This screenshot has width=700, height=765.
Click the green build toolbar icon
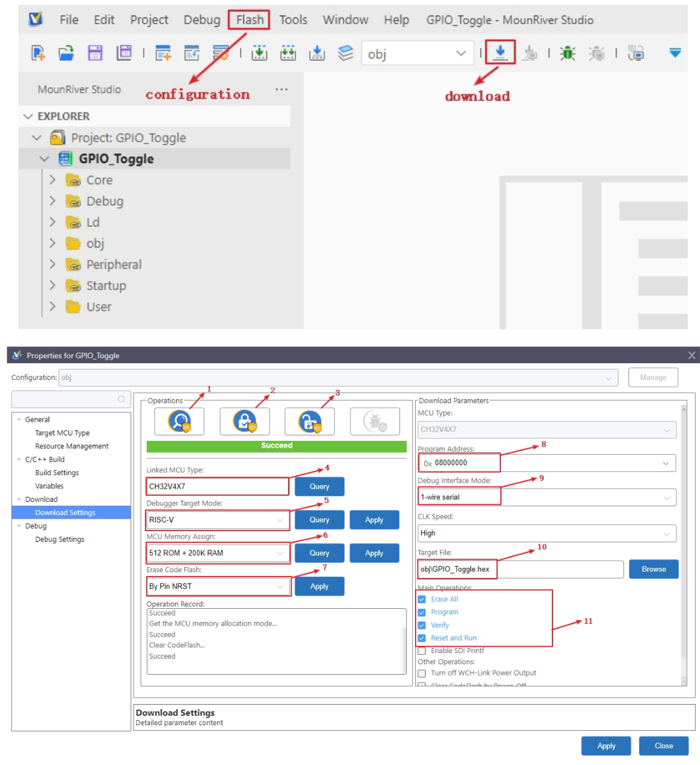tap(259, 53)
